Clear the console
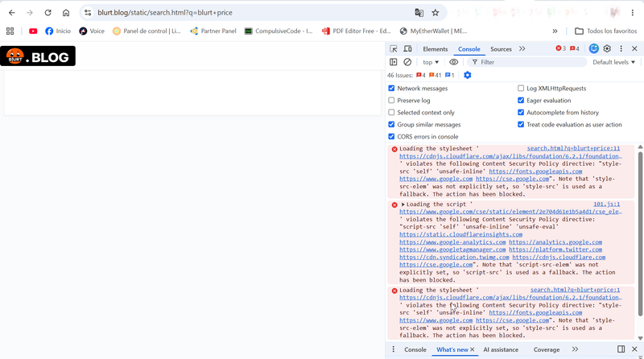 coord(407,62)
